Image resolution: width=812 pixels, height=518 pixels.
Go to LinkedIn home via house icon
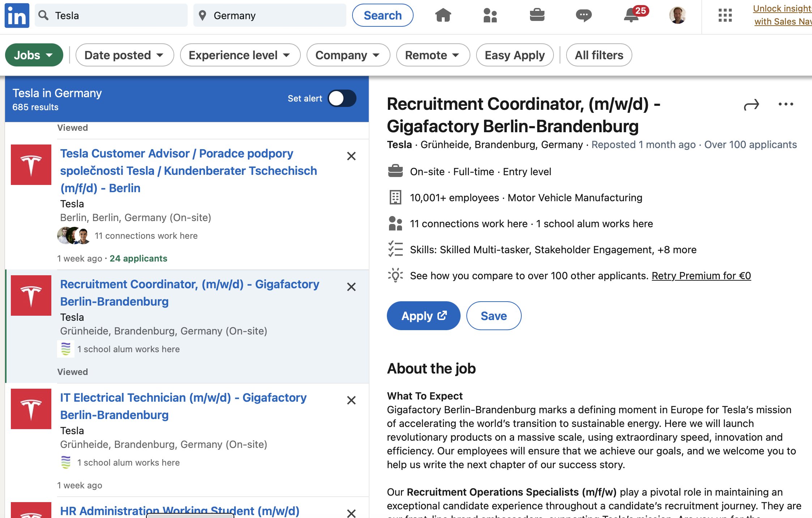pyautogui.click(x=443, y=15)
